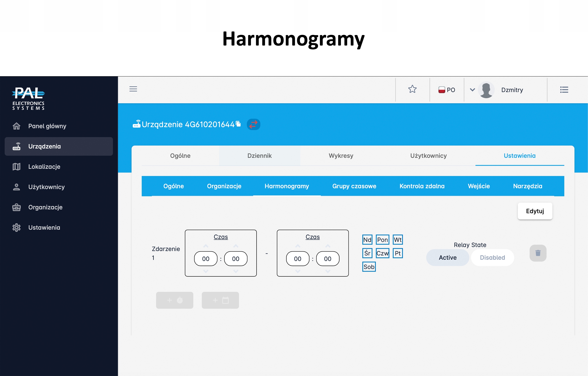Toggle the Pon weekday box
Image resolution: width=588 pixels, height=376 pixels.
coord(382,239)
